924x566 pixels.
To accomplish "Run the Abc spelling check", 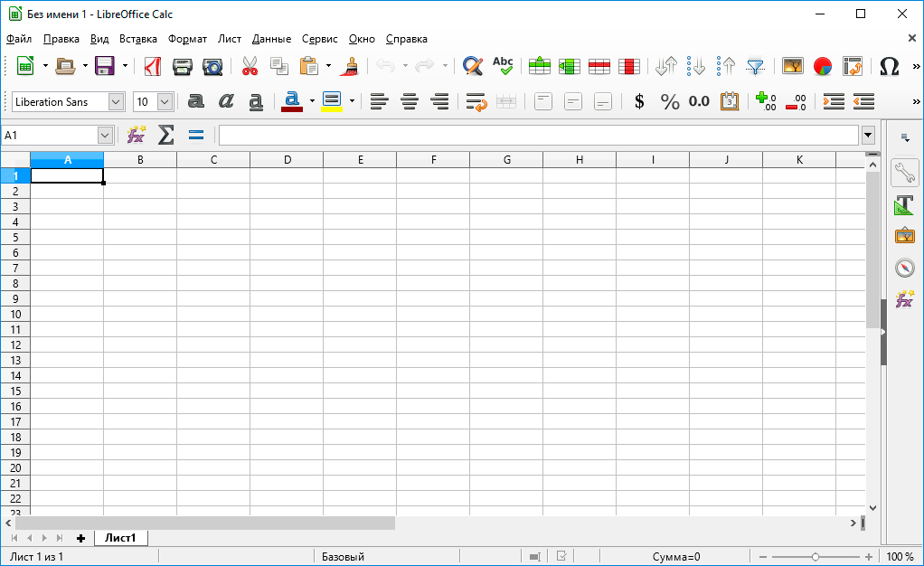I will (504, 66).
